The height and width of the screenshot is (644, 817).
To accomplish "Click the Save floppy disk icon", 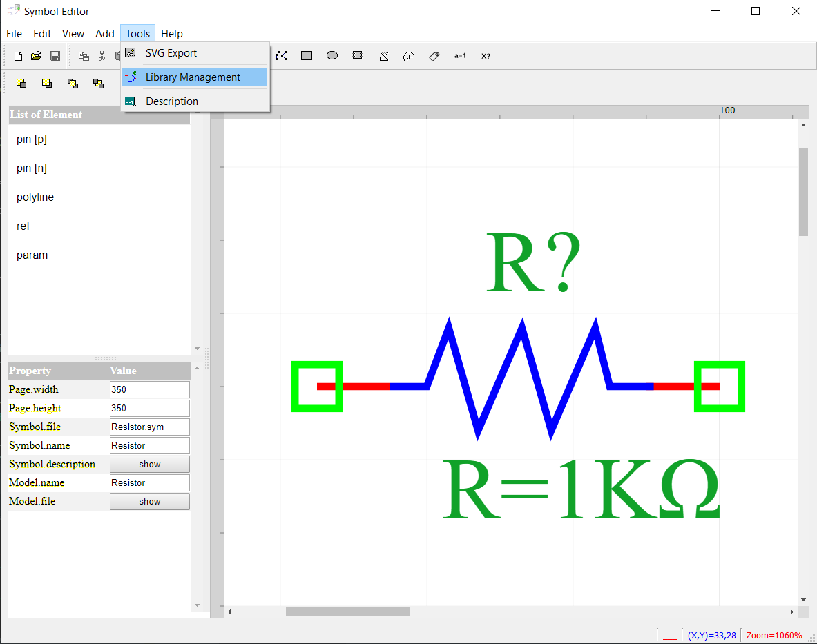I will (x=55, y=56).
